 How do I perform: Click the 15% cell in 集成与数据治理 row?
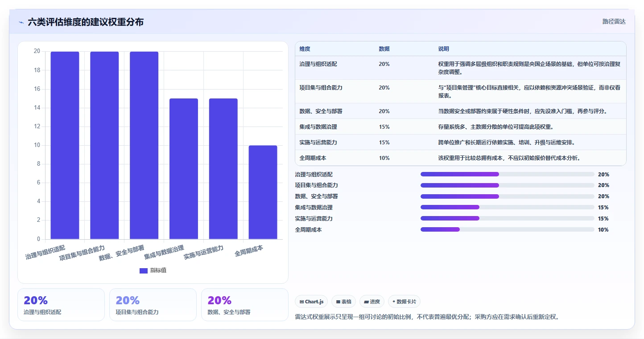(384, 127)
